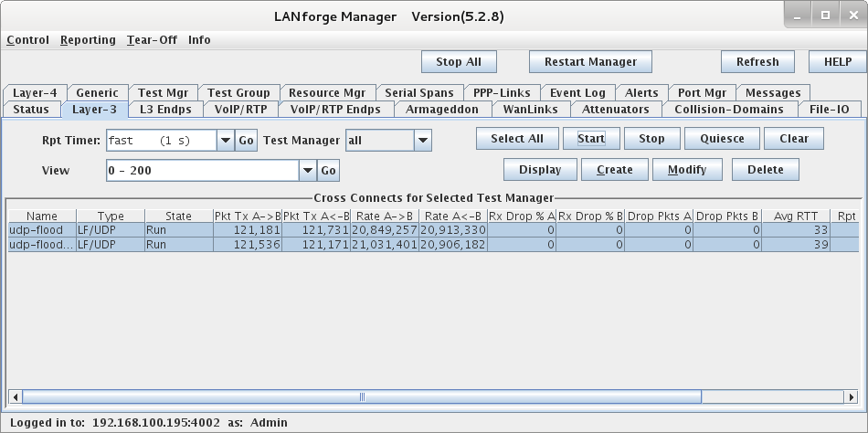The height and width of the screenshot is (433, 868).
Task: Switch to the Generic tab
Action: click(98, 92)
